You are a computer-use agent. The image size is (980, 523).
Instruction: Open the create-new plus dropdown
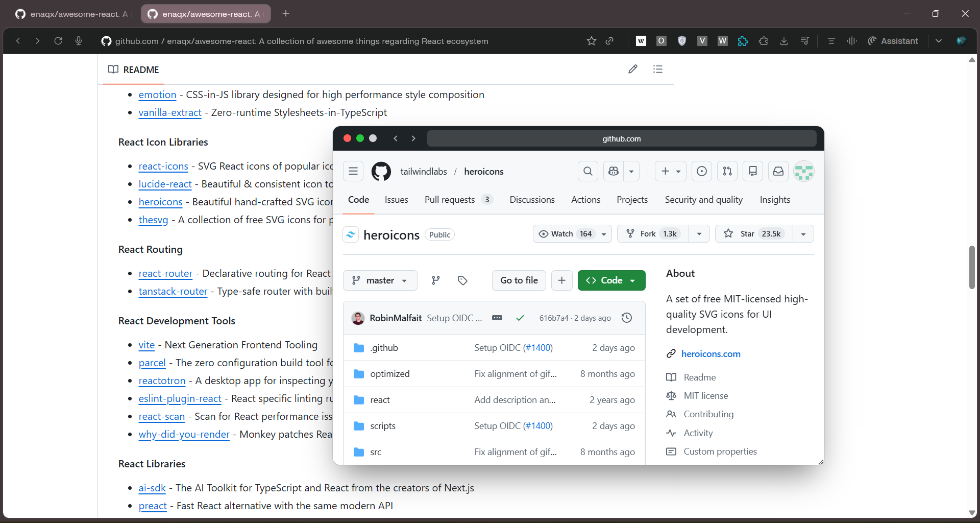(x=671, y=171)
